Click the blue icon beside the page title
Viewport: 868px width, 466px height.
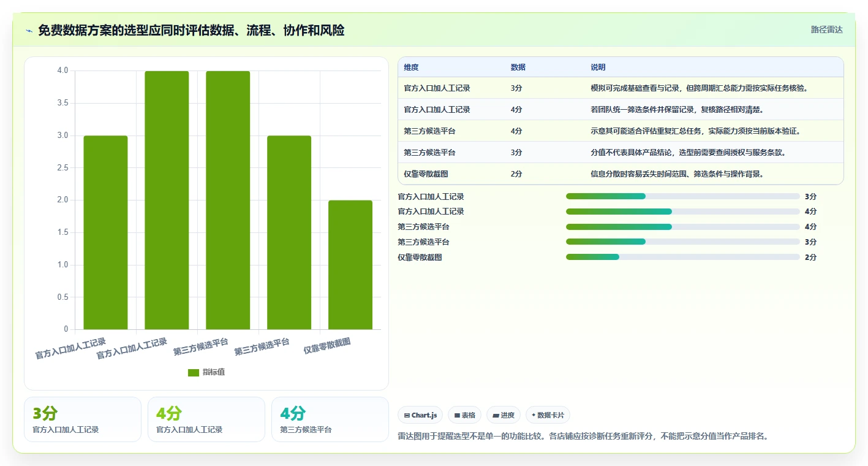coord(29,31)
